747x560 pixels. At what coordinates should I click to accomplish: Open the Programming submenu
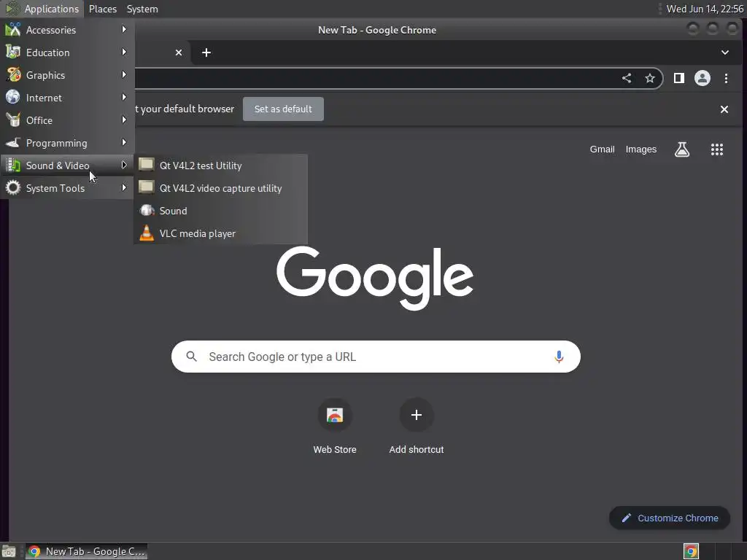66,143
